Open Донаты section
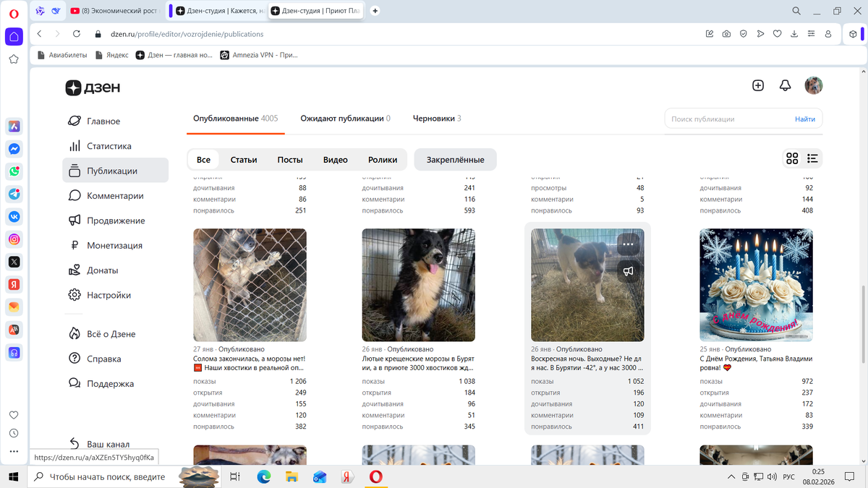868x488 pixels. (x=102, y=270)
